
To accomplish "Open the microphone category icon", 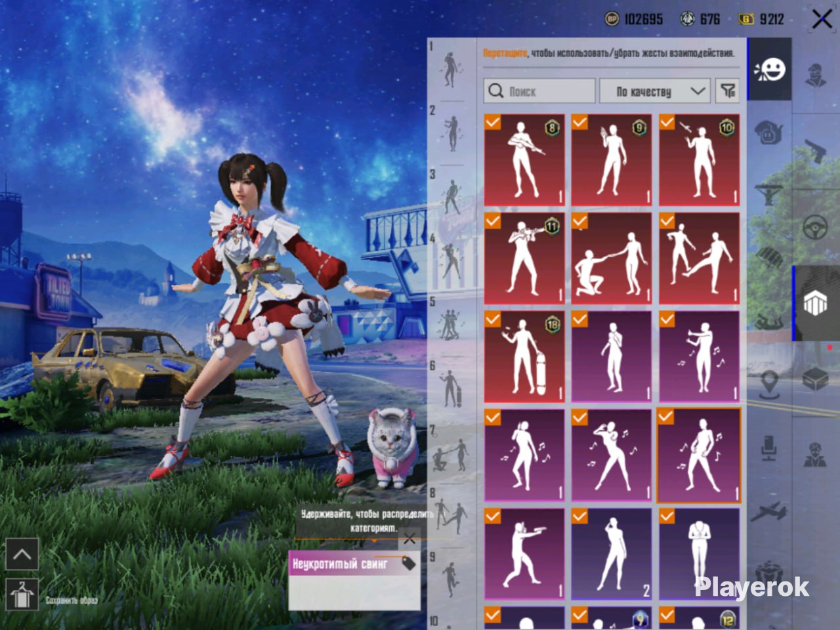I will [769, 448].
